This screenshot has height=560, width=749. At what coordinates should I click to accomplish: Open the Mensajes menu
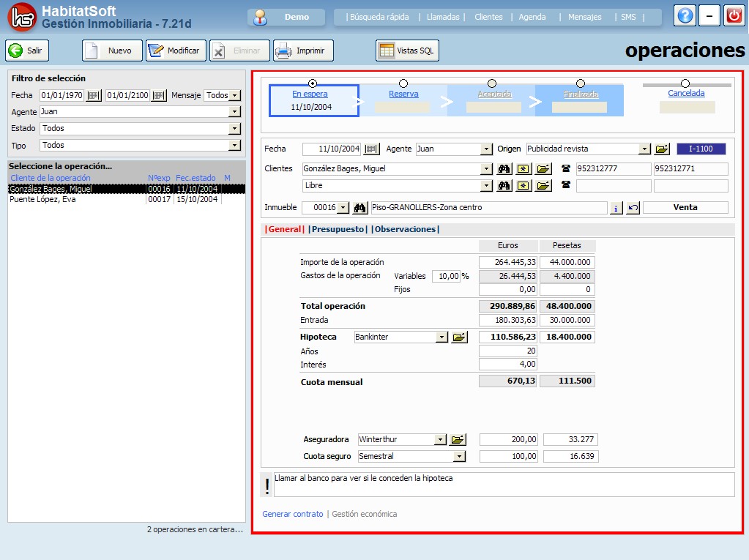585,17
